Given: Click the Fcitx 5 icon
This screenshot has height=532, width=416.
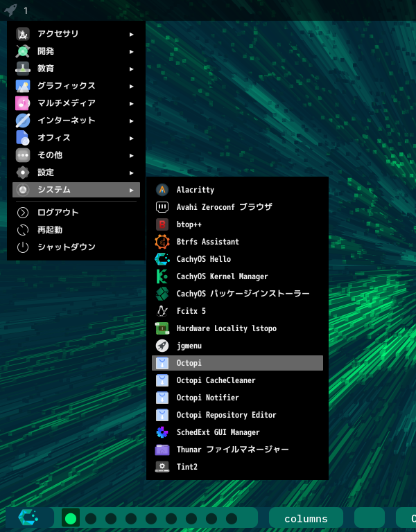Looking at the screenshot, I should 162,311.
